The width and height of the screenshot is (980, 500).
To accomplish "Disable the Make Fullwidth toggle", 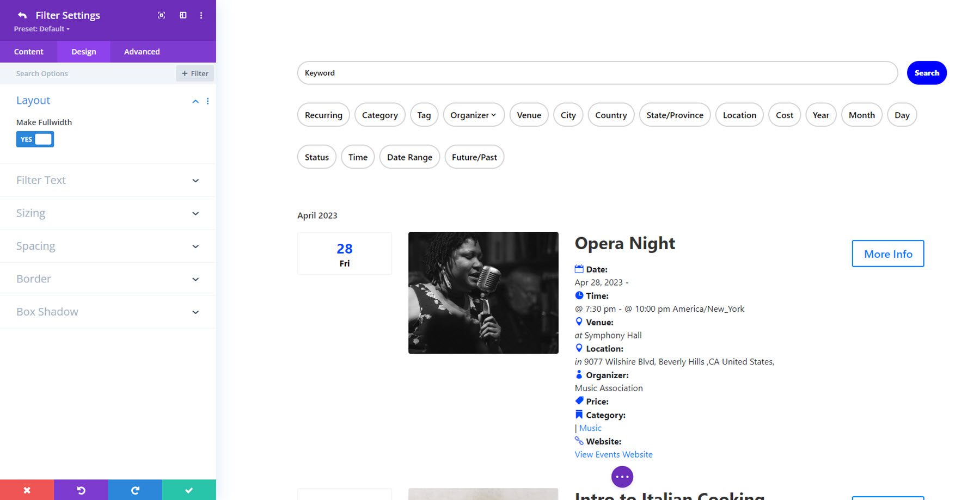I will click(35, 139).
